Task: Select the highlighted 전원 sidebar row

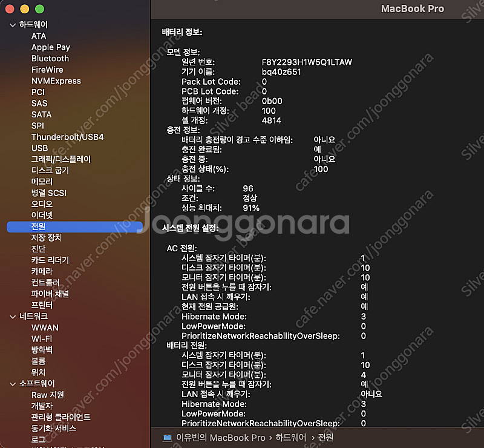Action: 74,226
